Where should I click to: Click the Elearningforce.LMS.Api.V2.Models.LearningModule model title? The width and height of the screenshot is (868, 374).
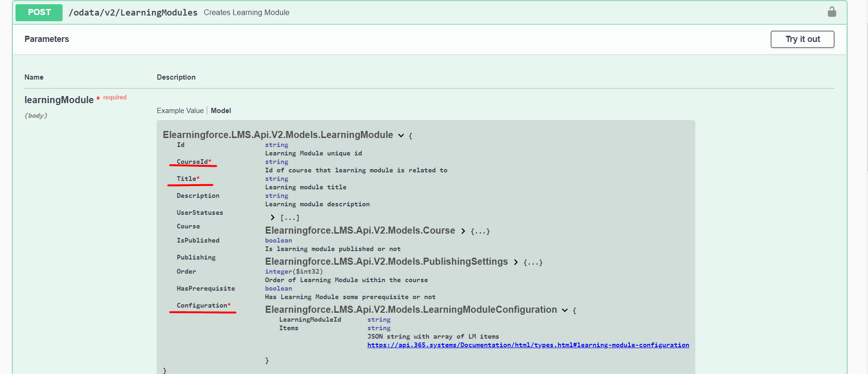[278, 135]
